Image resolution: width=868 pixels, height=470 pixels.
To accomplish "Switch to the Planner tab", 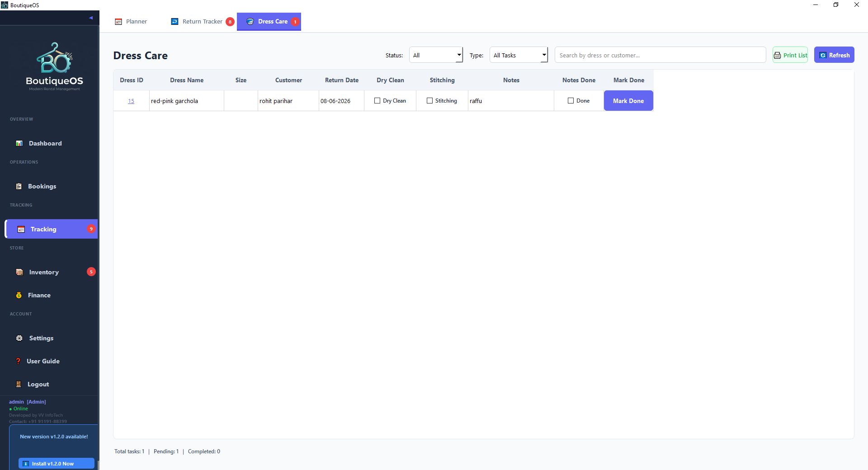I will tap(131, 22).
